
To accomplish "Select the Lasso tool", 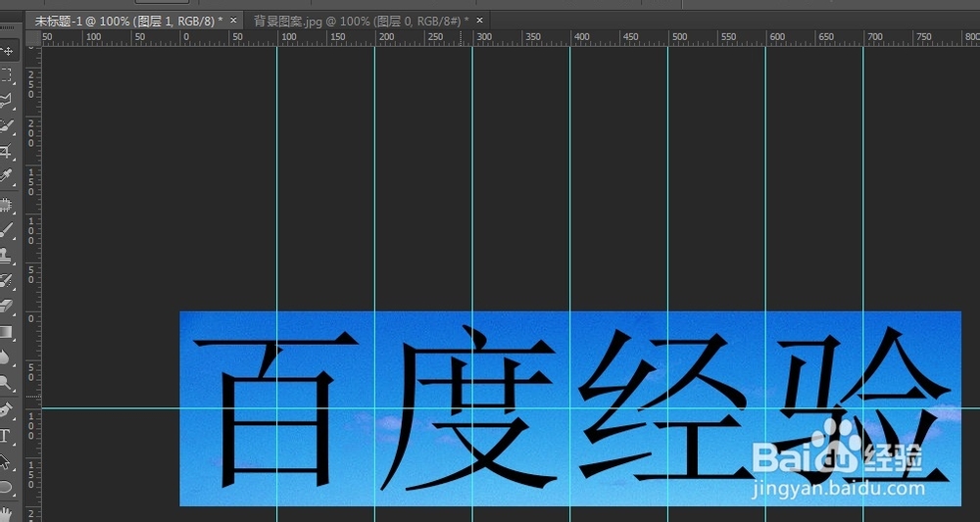I will [6, 101].
